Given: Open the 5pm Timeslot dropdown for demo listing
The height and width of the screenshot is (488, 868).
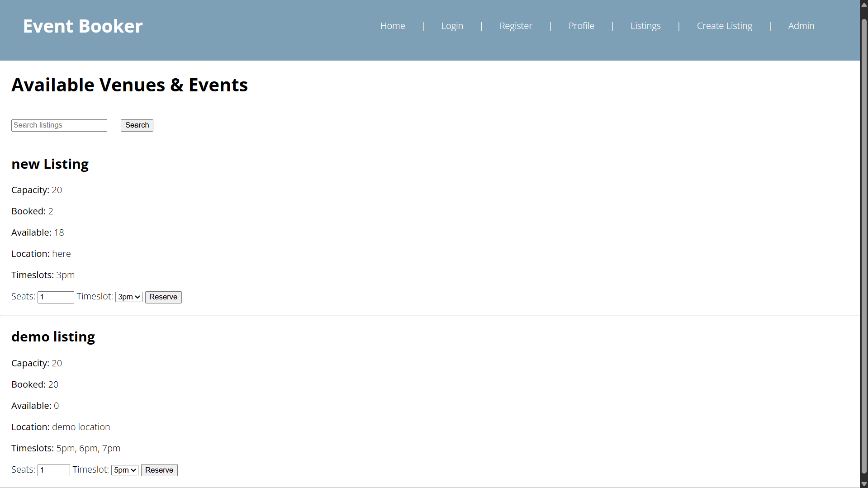Looking at the screenshot, I should tap(124, 470).
